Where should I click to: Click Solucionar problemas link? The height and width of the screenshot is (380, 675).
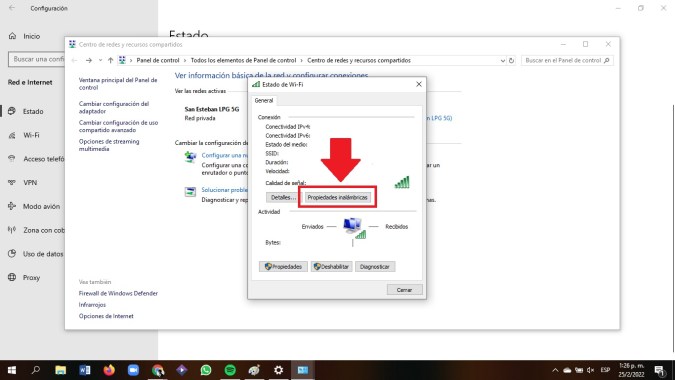pos(224,190)
